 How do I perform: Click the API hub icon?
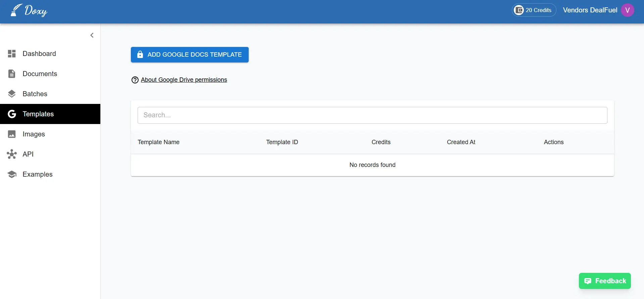point(12,154)
